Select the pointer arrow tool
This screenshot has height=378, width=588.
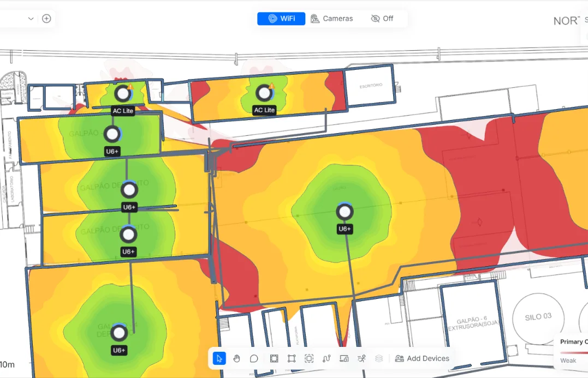click(219, 358)
